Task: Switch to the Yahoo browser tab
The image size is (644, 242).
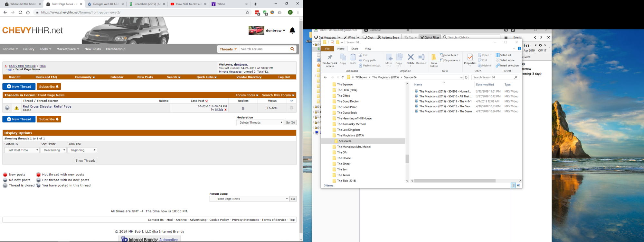Action: coord(229,4)
